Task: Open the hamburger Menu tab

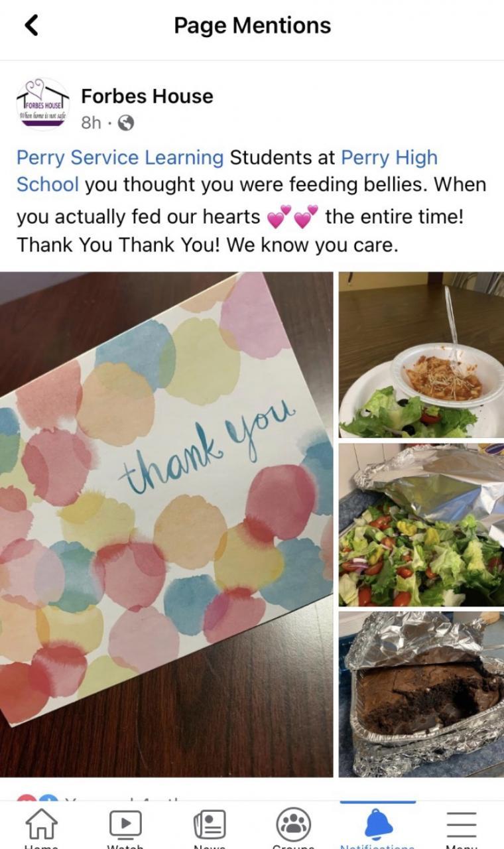Action: 462,825
